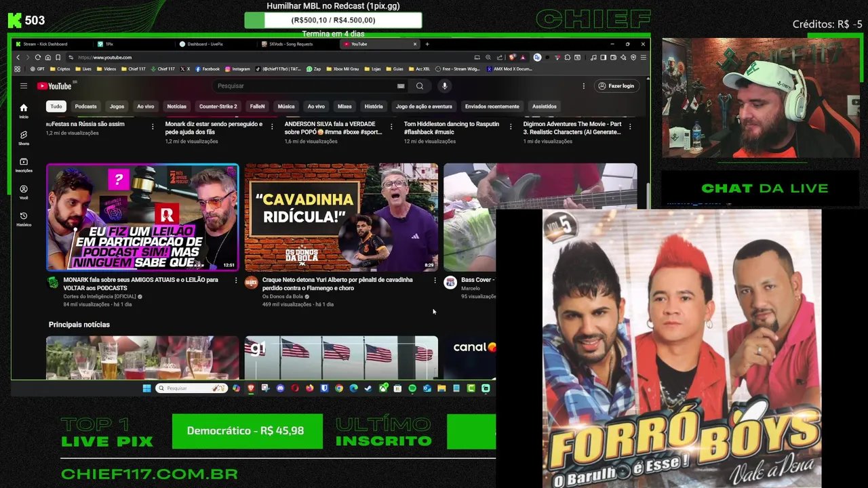Viewport: 868px width, 488px height.
Task: Open Google Chrome from the taskbar
Action: [339, 388]
